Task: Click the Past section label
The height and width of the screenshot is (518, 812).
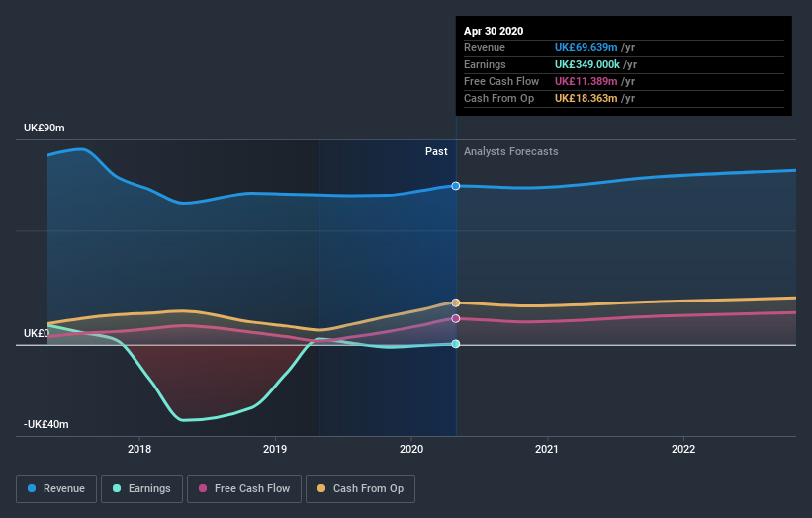Action: [436, 151]
